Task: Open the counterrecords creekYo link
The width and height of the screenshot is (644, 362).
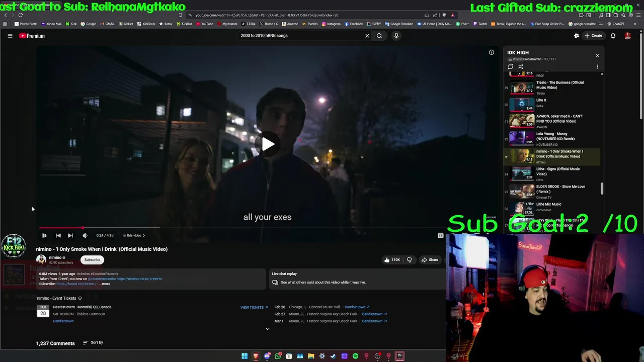Action: coord(139,279)
